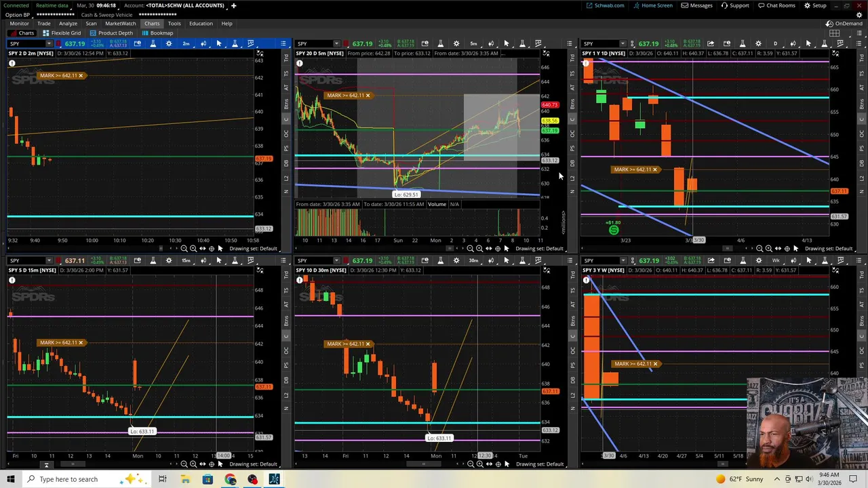868x488 pixels.
Task: Click pan arrows icon under SPY 5 D 15m chart
Action: pyautogui.click(x=202, y=464)
